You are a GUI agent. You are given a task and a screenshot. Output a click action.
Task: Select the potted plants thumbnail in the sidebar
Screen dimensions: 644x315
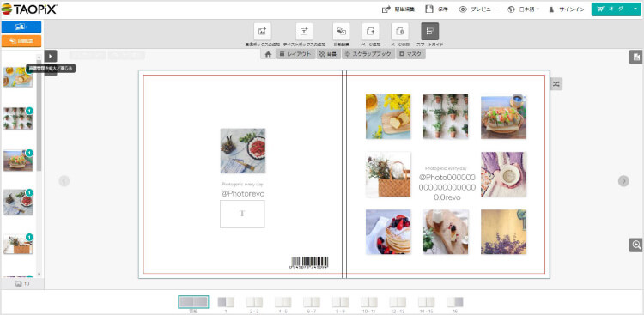click(x=18, y=118)
